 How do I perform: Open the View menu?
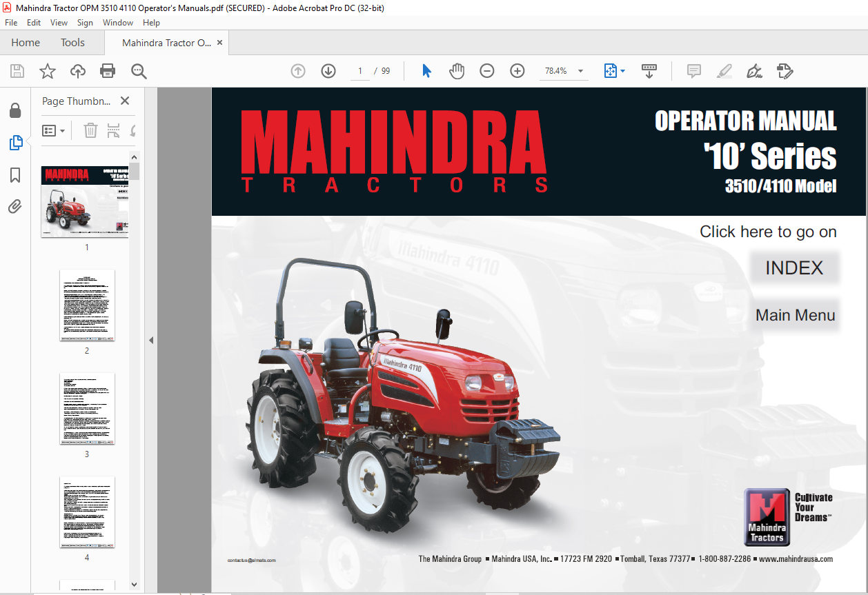click(59, 23)
